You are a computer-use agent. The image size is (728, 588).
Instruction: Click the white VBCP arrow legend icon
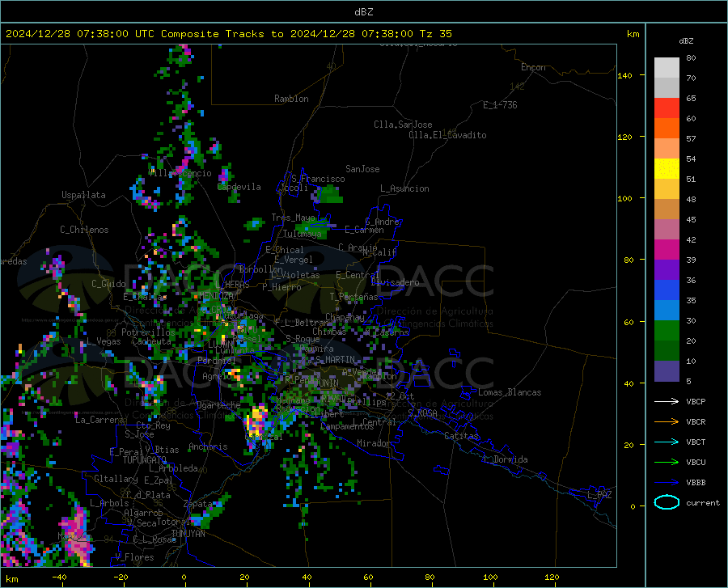coord(667,401)
